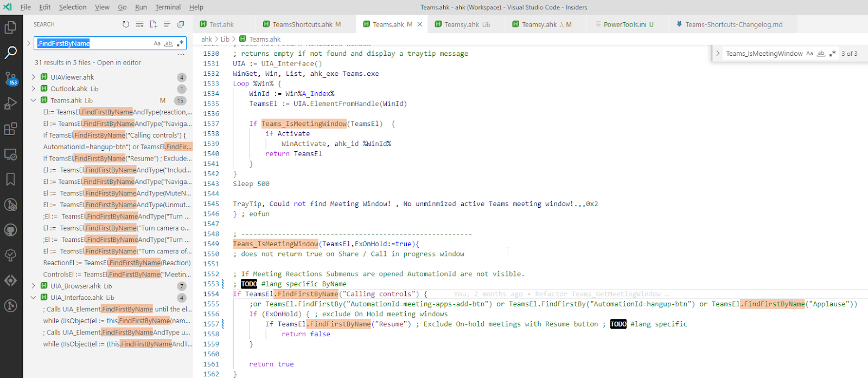Image resolution: width=868 pixels, height=378 pixels.
Task: Expand Outlook.ahk search results
Action: (33, 89)
